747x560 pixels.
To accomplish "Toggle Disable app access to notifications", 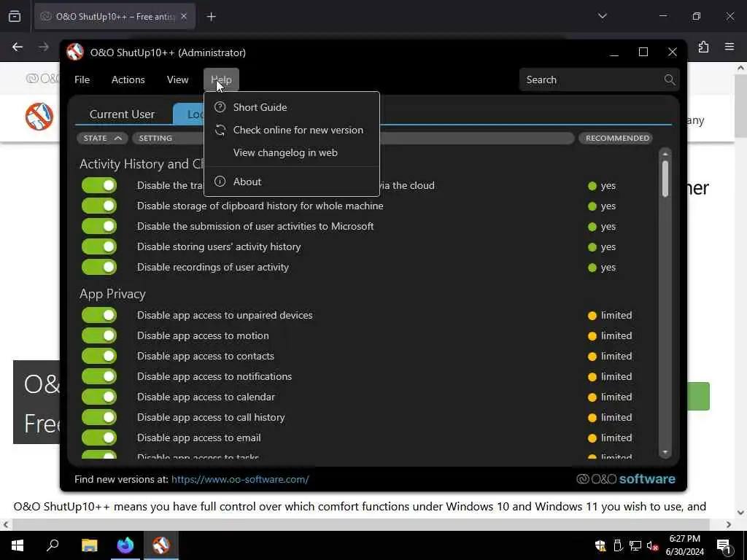I will tap(99, 377).
